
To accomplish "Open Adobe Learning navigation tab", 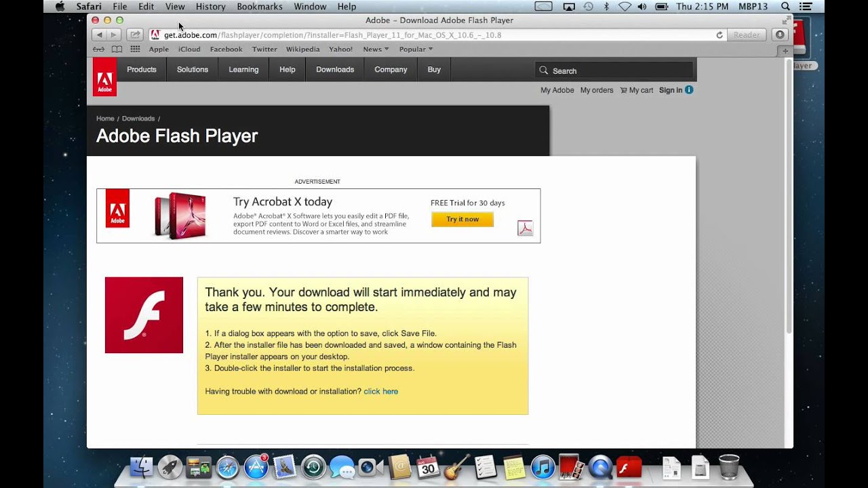I will coord(243,69).
